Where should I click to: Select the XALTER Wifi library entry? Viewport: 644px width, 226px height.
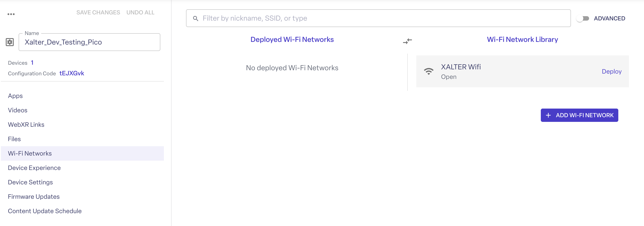522,72
